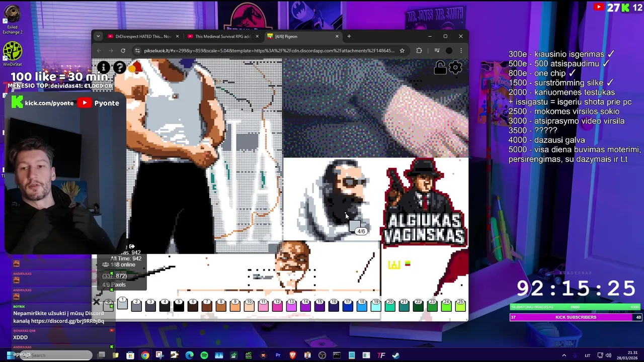Viewport: 644px width, 362px height.
Task: Select dark gray swatch number 3
Action: coord(150,305)
